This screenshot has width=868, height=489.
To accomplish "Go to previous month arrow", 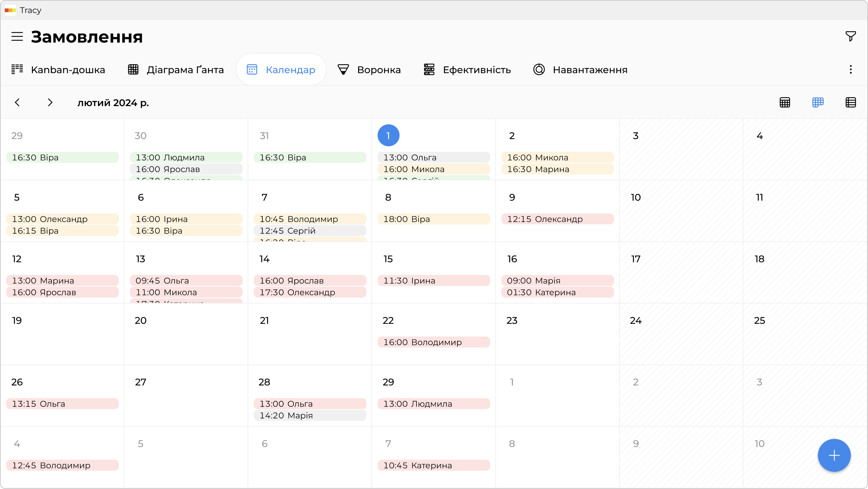I will pos(17,102).
